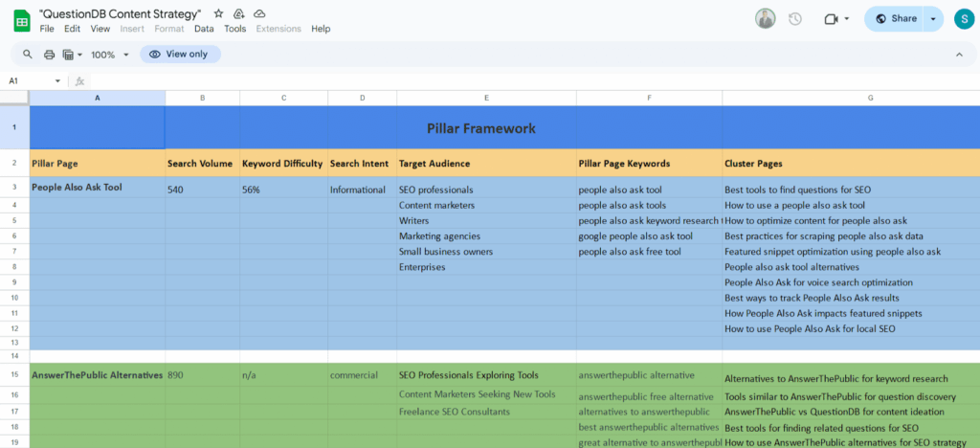Collapse the toolbar with the chevron

point(959,55)
